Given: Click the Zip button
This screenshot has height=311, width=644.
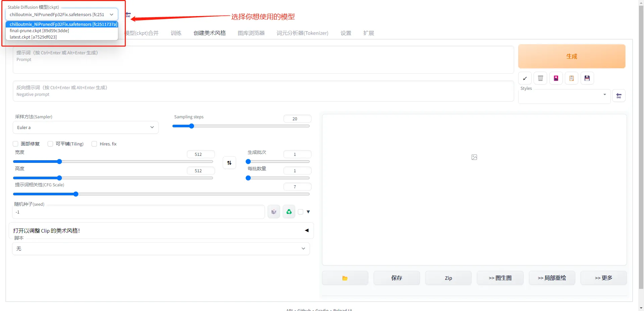Looking at the screenshot, I should [x=448, y=278].
